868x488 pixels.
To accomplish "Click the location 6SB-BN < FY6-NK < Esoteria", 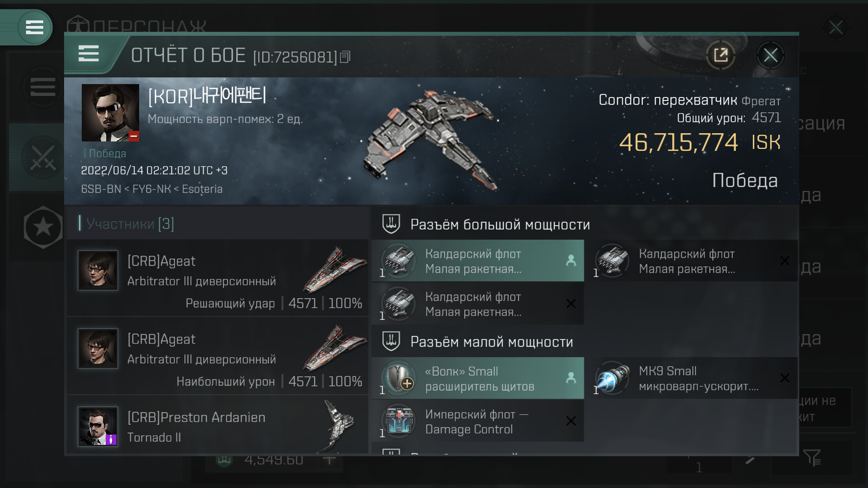I will [152, 189].
